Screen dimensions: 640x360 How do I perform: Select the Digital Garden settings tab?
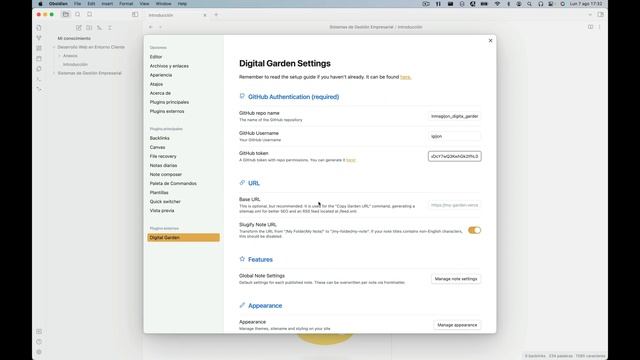pyautogui.click(x=183, y=238)
